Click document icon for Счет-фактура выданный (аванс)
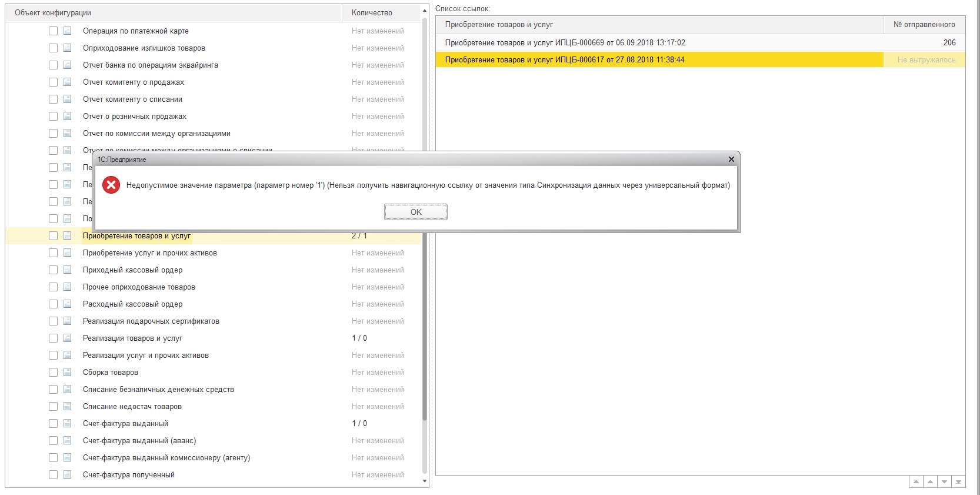The image size is (980, 495). pyautogui.click(x=68, y=440)
